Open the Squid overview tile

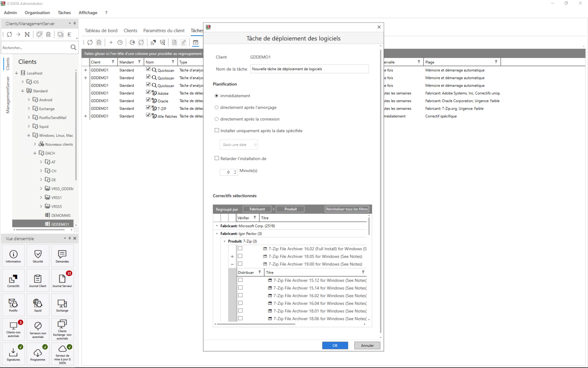(38, 305)
